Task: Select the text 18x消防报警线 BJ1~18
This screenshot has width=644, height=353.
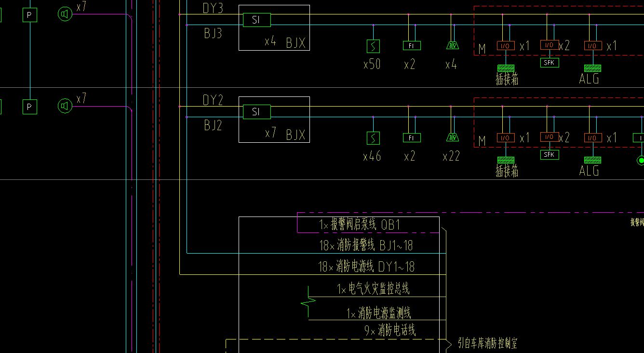Action: tap(366, 245)
